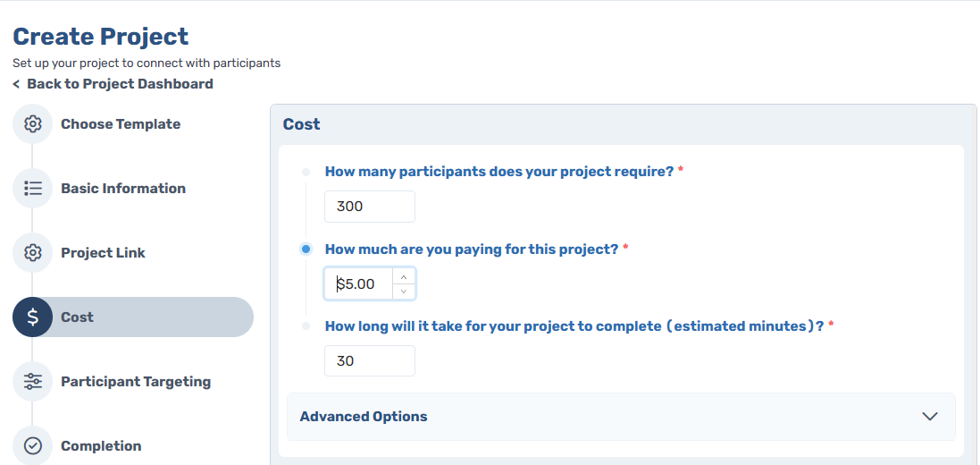Select the payment question step dot

coord(306,249)
